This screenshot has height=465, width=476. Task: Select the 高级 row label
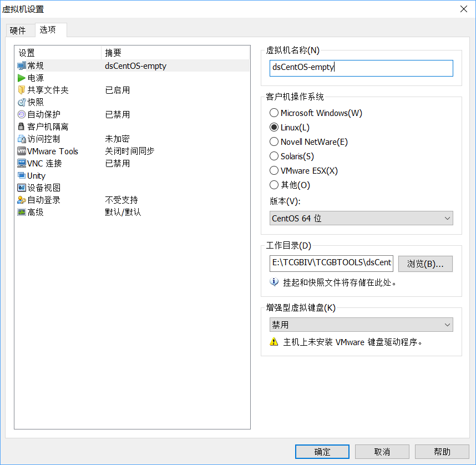pyautogui.click(x=36, y=212)
